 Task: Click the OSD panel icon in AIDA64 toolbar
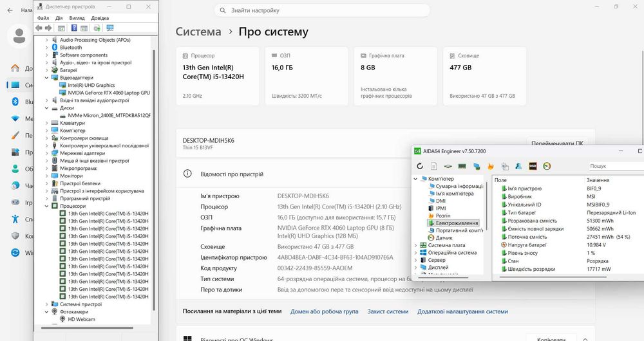point(533,166)
